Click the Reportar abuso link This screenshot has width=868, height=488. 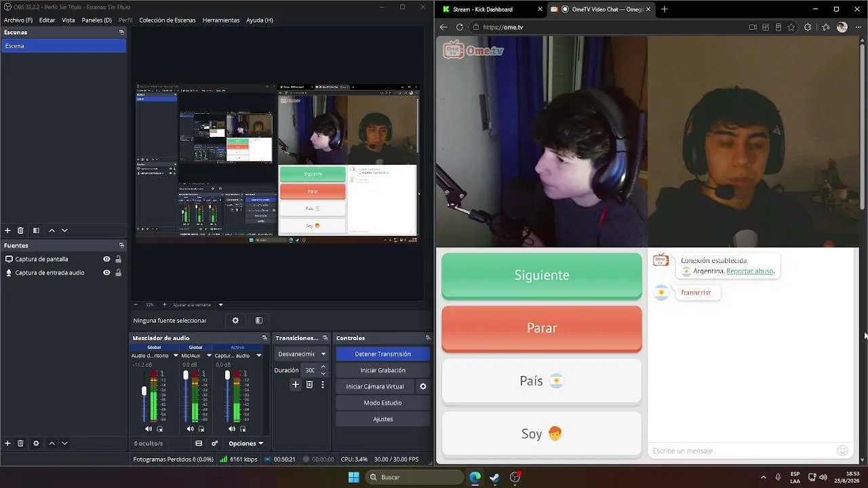[x=749, y=271]
